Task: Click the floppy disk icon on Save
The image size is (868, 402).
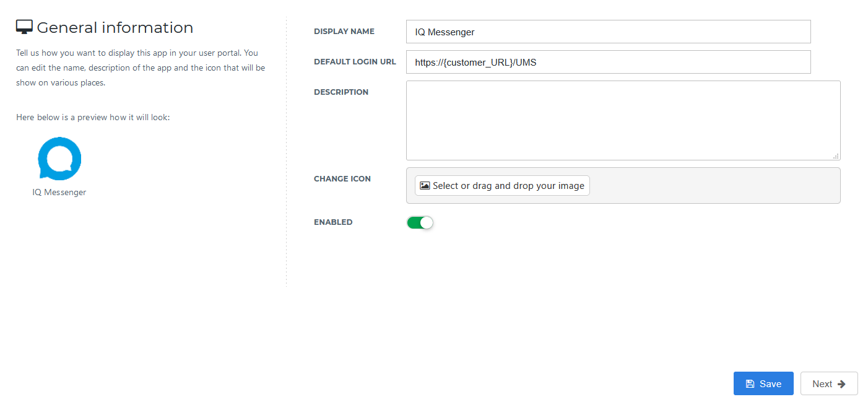Action: (750, 384)
